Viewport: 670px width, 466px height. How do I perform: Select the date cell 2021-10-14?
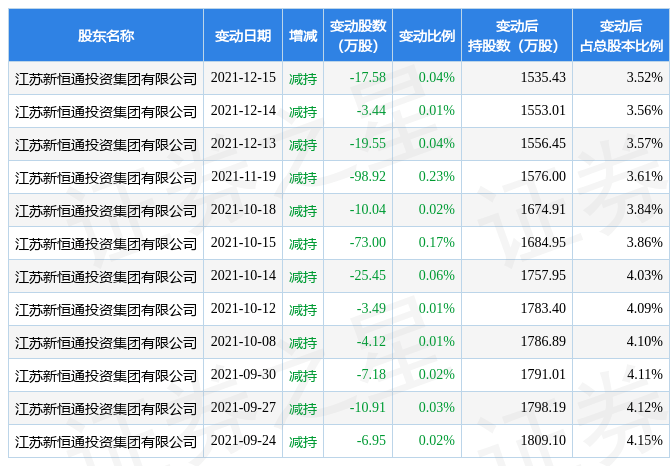click(243, 275)
